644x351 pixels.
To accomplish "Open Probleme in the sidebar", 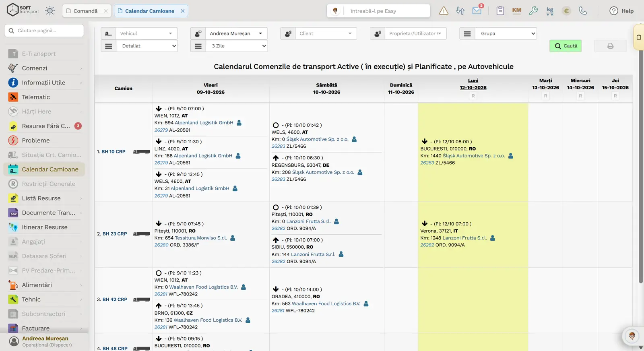I will pos(45,140).
